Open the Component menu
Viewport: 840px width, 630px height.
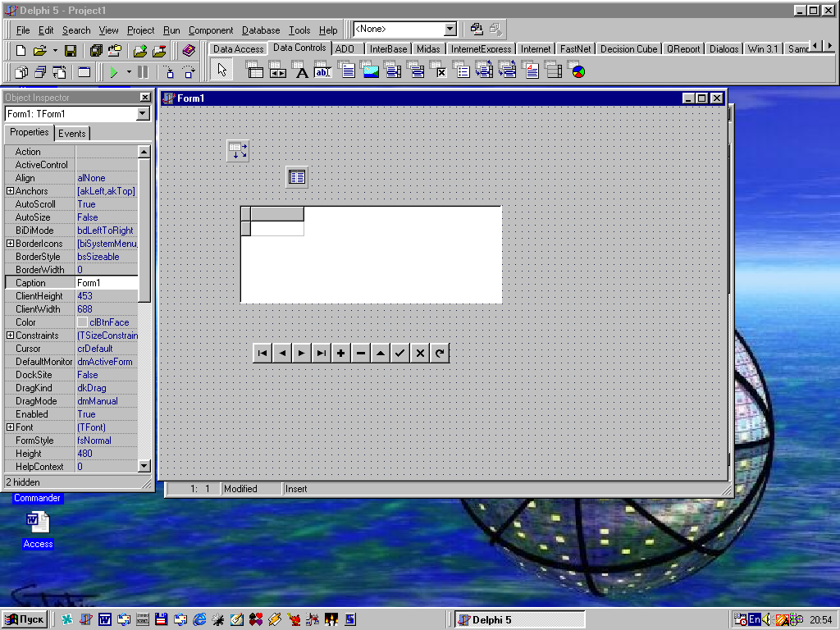[x=211, y=30]
